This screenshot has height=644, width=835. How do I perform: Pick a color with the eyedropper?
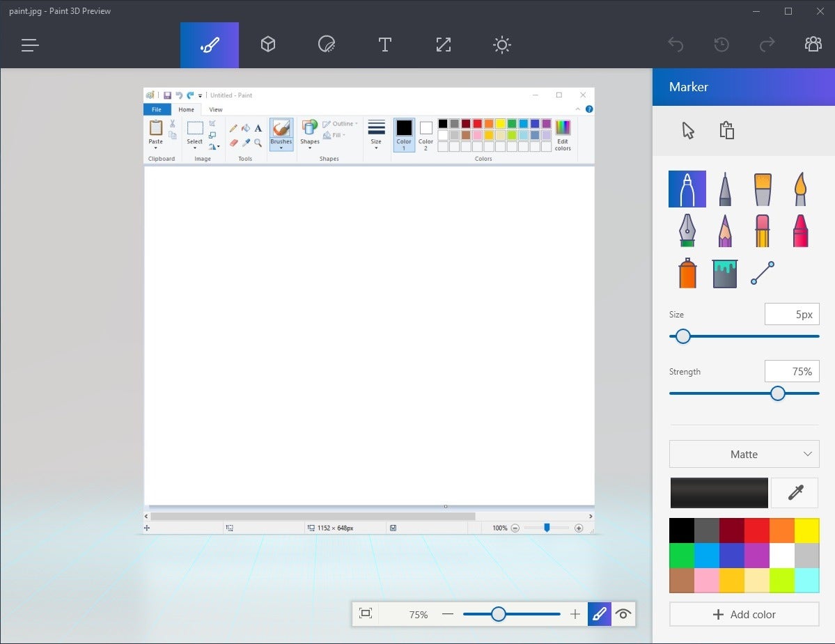(x=794, y=492)
